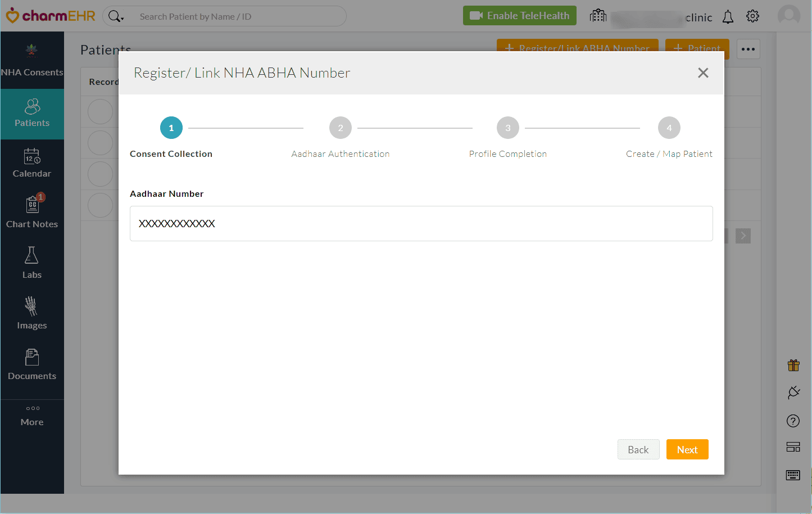Click inside the Aadhaar Number field

click(421, 223)
